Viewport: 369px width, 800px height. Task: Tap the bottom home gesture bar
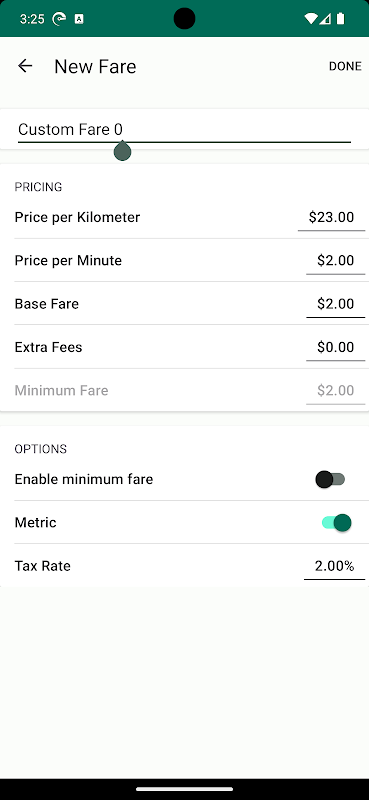pos(184,789)
